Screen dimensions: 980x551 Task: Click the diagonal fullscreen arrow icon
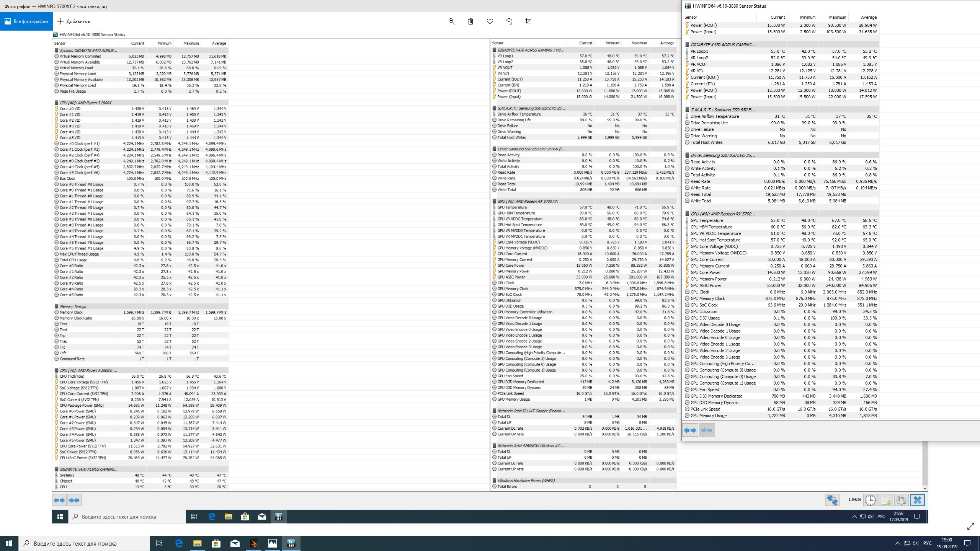(x=970, y=527)
